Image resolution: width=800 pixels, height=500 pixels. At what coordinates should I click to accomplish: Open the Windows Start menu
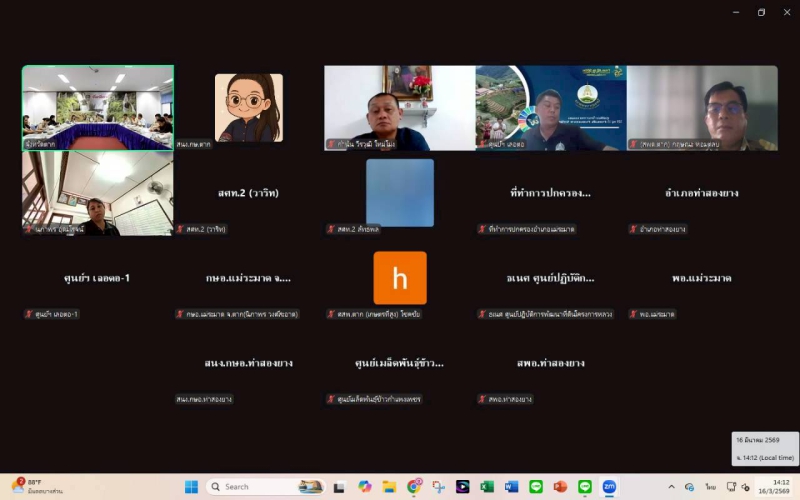191,487
